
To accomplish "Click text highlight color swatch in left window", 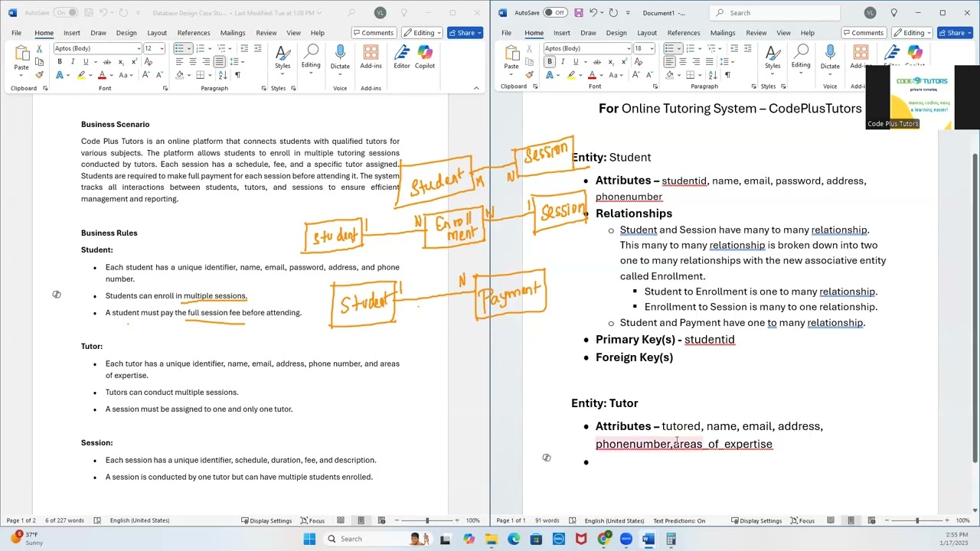I will coord(81,75).
